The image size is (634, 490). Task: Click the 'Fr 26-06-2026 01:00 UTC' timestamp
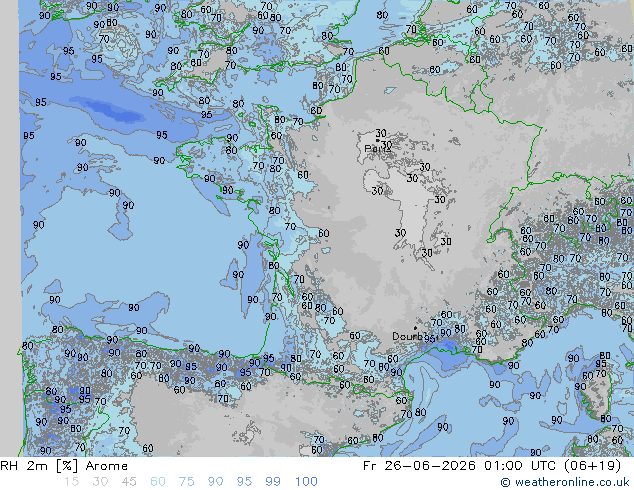(x=459, y=466)
